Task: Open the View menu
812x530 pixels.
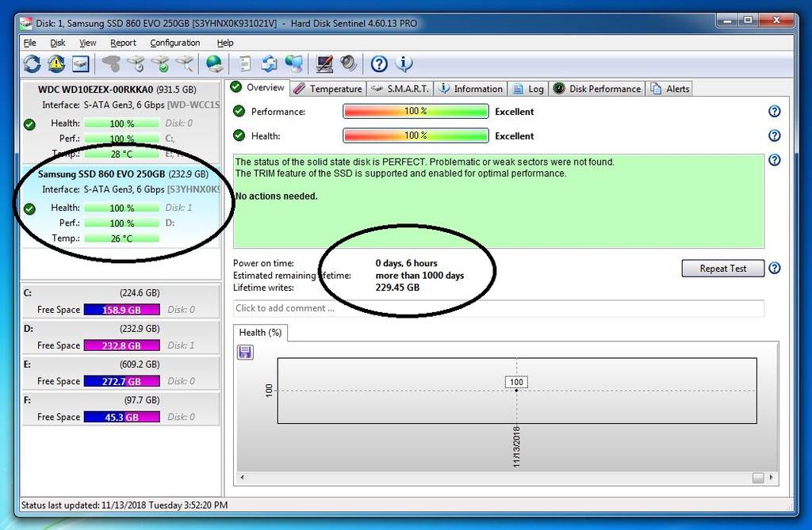Action: point(87,43)
